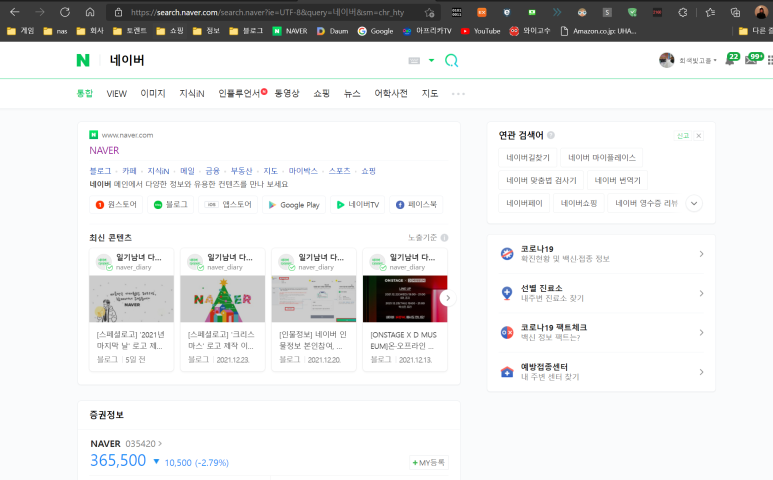
Task: Switch to the 뉴스 tab
Action: (351, 93)
